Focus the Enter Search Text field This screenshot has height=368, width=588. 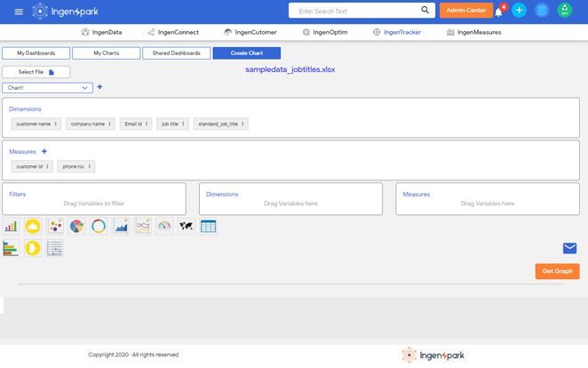click(356, 11)
